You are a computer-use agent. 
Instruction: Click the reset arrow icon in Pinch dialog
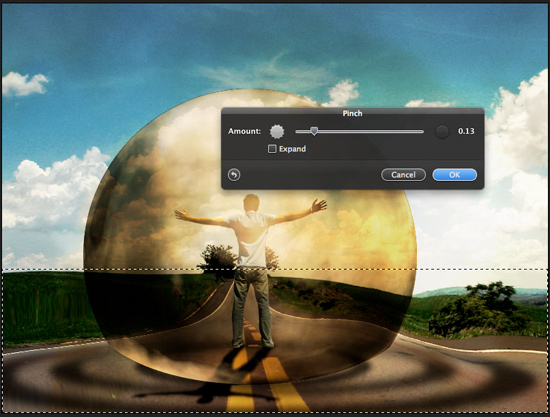pos(234,175)
